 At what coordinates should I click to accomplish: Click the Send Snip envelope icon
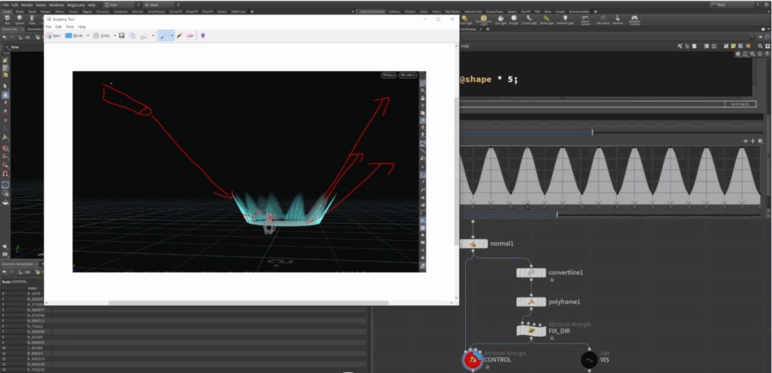click(x=144, y=36)
